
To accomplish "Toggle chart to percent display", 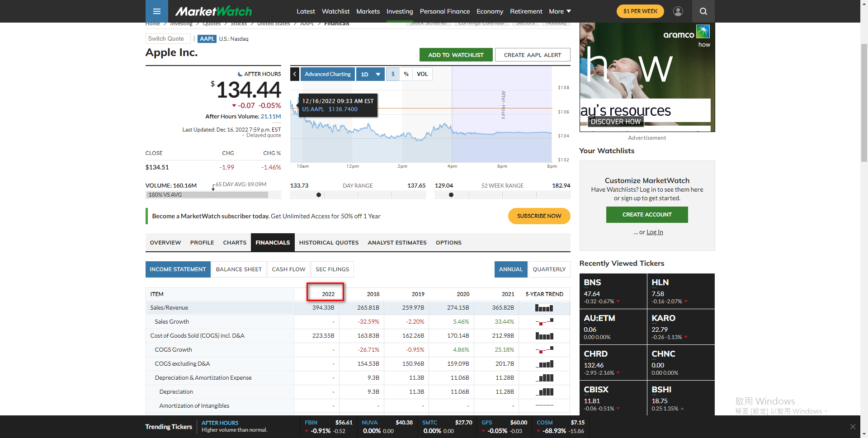I will (x=406, y=74).
